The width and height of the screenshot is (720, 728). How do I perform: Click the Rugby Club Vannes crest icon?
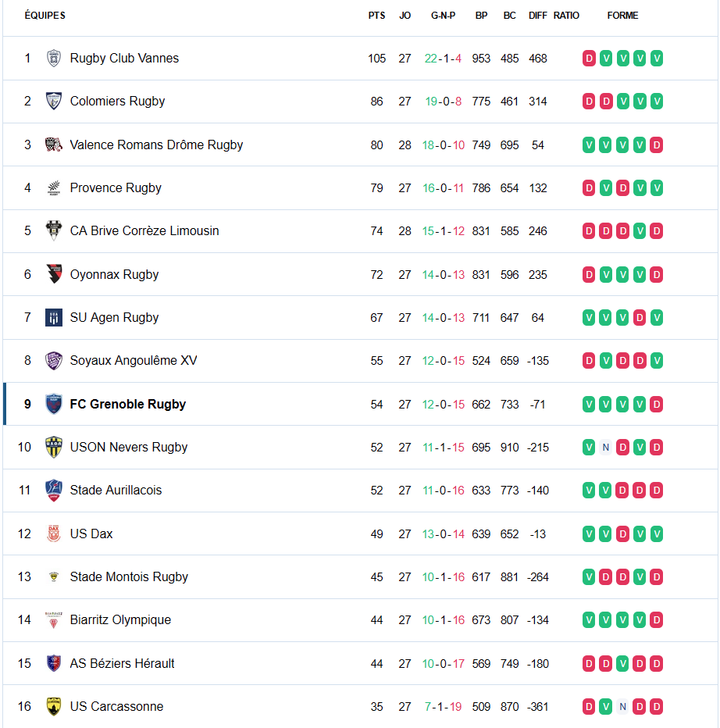point(54,58)
